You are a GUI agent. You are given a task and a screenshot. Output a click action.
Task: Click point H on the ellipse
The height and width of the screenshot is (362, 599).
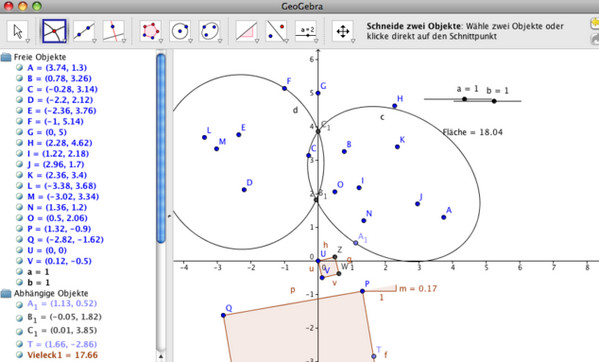(x=395, y=106)
